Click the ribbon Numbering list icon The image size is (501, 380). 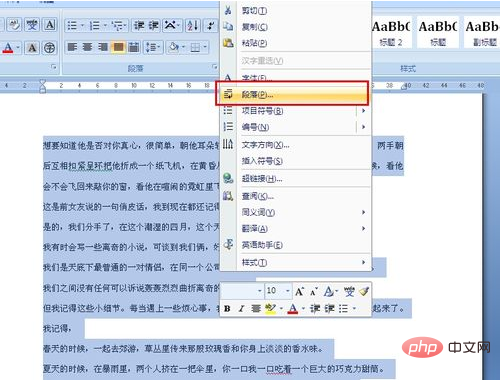click(95, 25)
